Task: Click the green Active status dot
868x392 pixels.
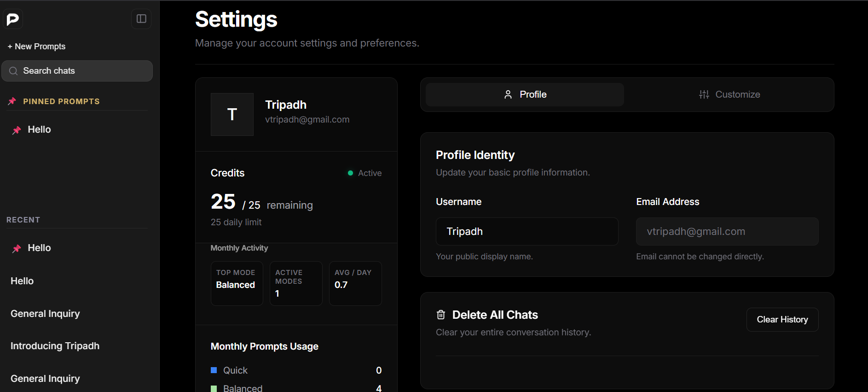Action: [x=350, y=173]
